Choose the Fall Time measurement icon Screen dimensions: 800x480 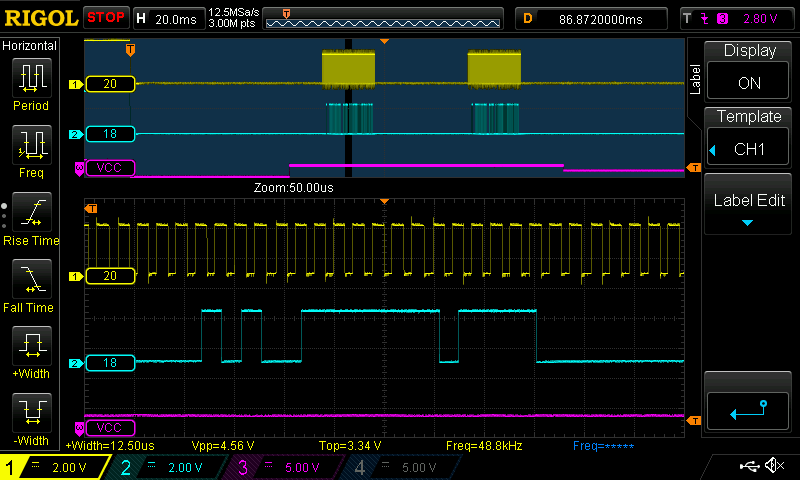pyautogui.click(x=31, y=285)
